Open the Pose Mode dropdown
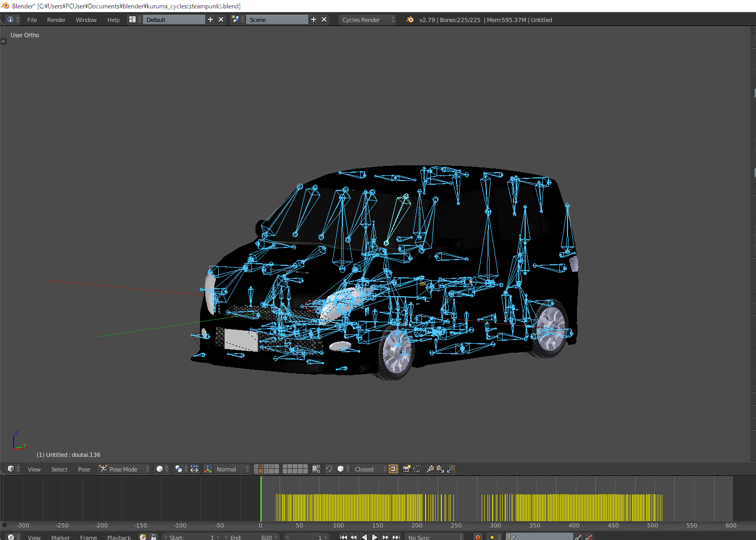This screenshot has width=756, height=540. point(124,469)
